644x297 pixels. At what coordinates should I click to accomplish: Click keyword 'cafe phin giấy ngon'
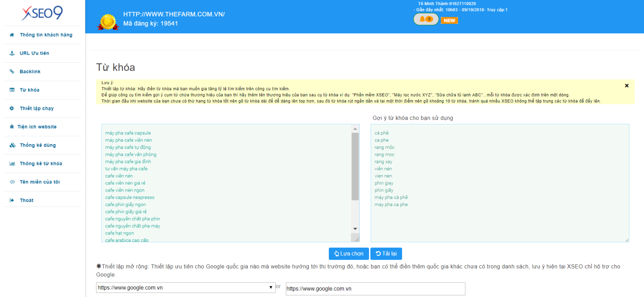(126, 204)
